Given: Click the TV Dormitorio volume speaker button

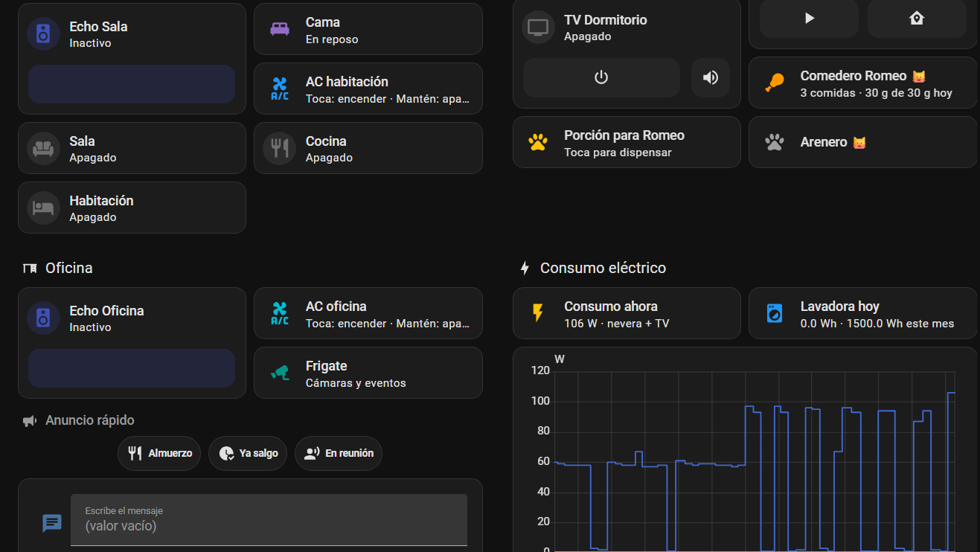Looking at the screenshot, I should pos(711,77).
